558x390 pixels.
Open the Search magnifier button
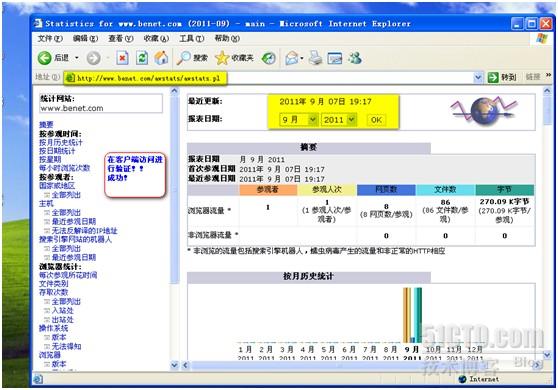point(192,58)
